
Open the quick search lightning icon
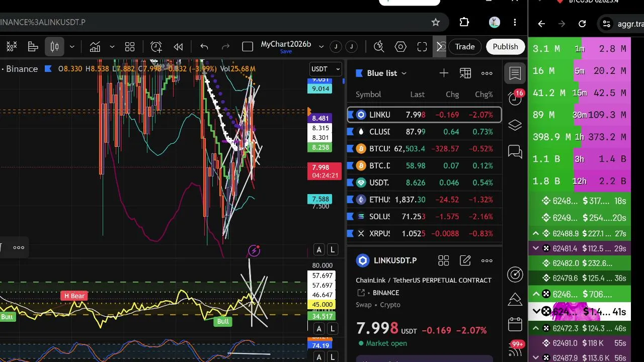coord(379,47)
